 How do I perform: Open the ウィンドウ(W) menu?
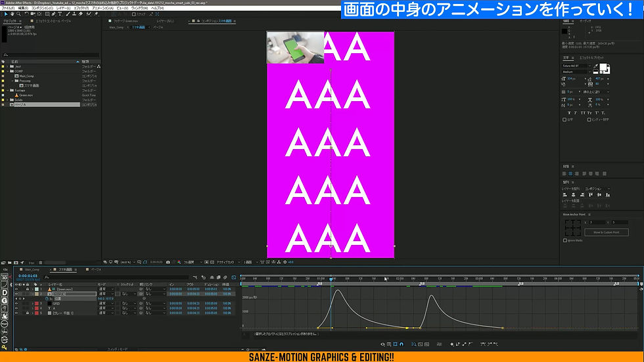tap(139, 8)
